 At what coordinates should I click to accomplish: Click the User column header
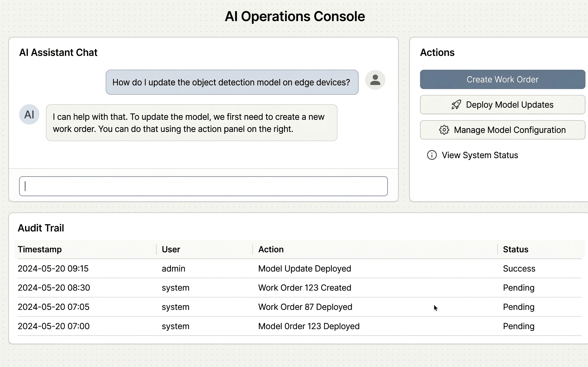[171, 249]
